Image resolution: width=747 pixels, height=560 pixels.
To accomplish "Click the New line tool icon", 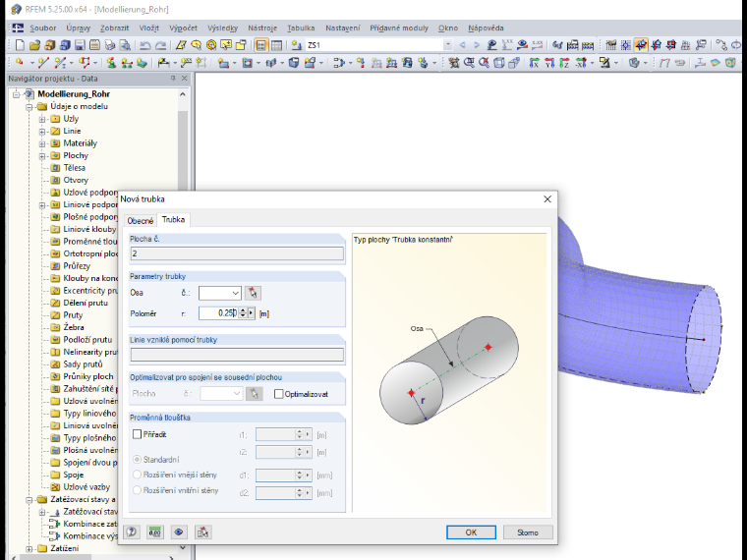I will 43,62.
